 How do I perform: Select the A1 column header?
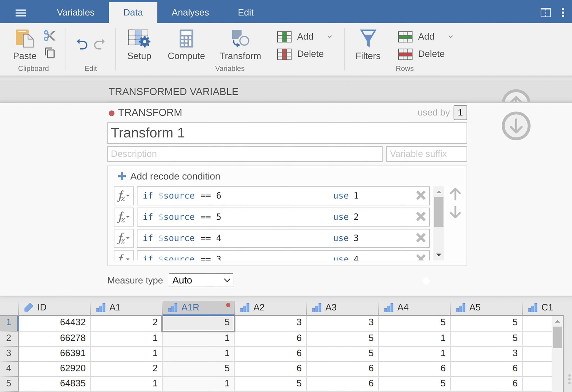126,307
